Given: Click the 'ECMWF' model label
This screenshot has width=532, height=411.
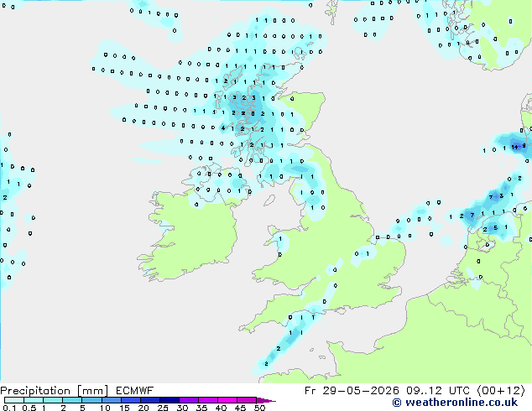Looking at the screenshot, I should click(x=135, y=391).
